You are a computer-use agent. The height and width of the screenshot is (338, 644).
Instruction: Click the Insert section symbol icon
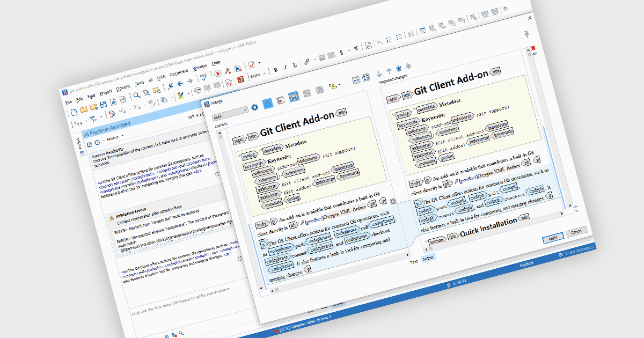click(x=342, y=53)
